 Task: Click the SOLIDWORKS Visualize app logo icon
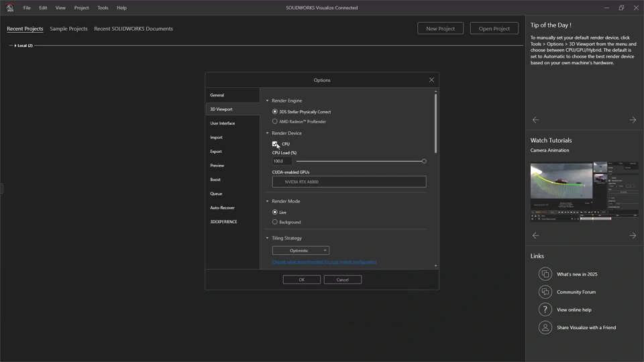(x=10, y=7)
